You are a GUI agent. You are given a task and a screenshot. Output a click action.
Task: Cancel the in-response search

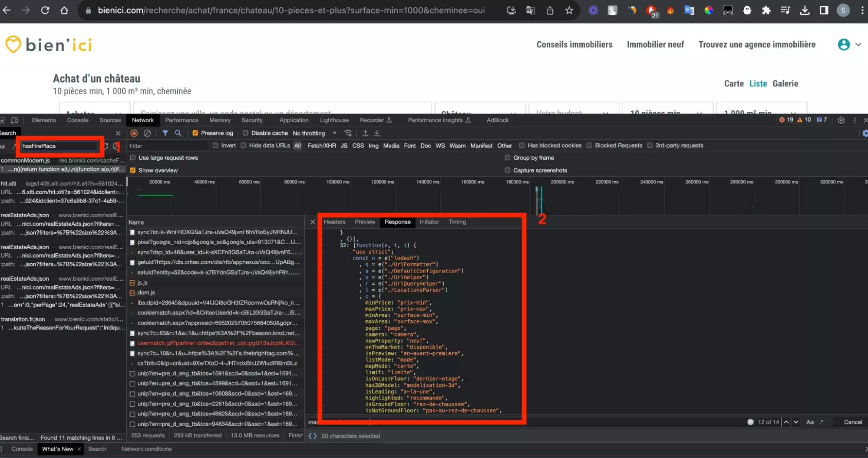pos(852,421)
